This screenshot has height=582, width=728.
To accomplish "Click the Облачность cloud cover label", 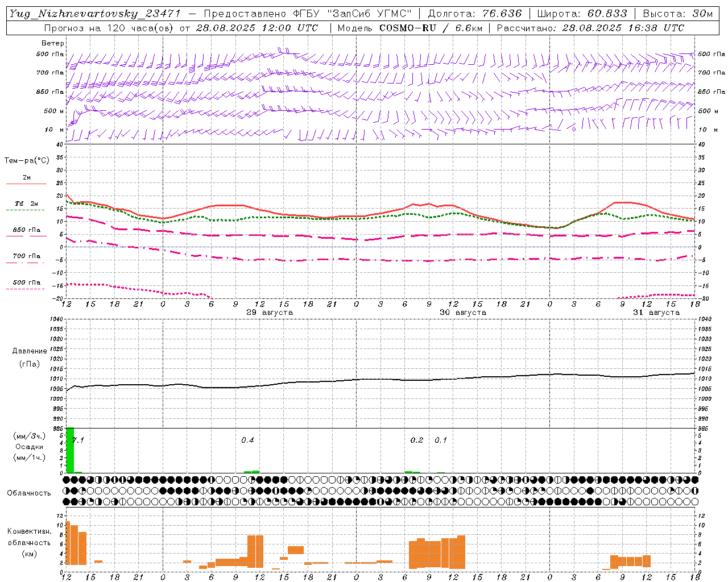I will [x=29, y=493].
